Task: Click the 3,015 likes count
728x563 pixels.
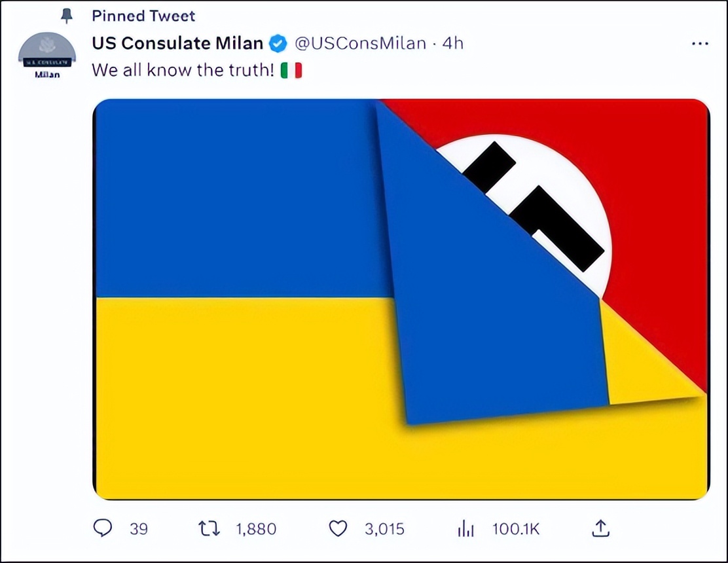Action: 384,529
